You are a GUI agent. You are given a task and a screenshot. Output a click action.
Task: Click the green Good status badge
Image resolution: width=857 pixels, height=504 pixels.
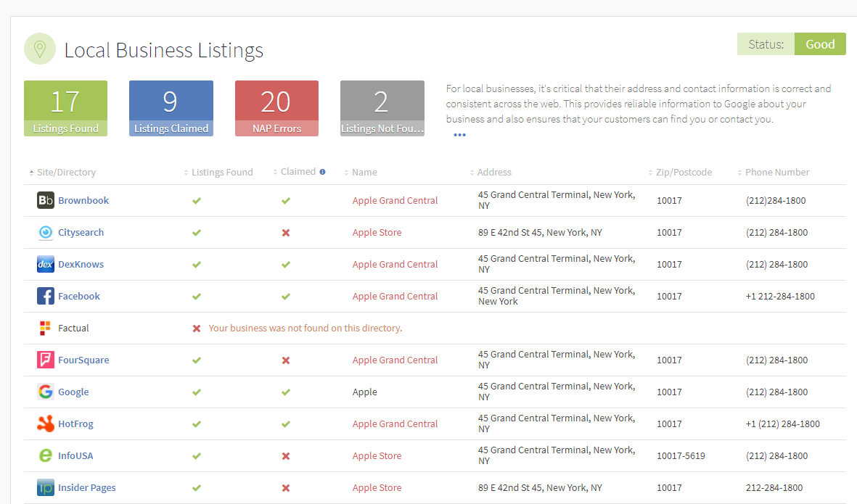[820, 44]
